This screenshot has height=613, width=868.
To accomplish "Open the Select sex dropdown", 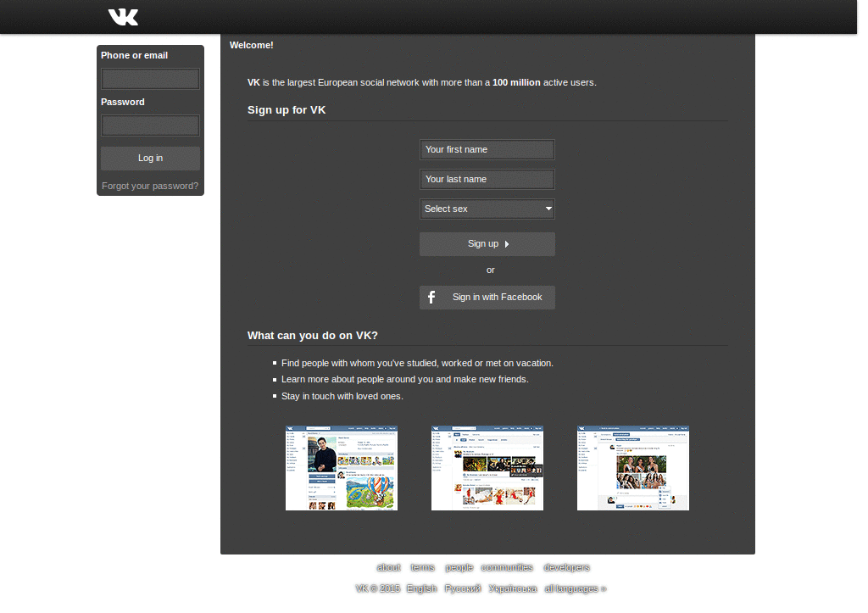I will point(487,209).
